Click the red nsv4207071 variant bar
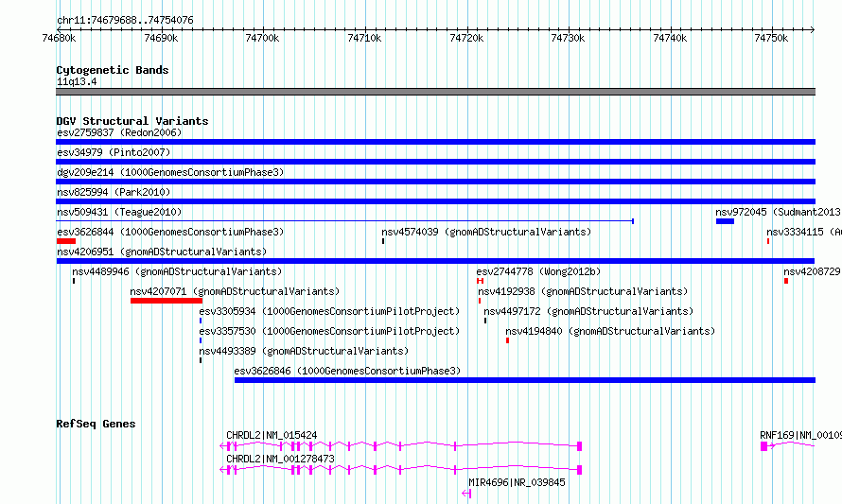The height and width of the screenshot is (504, 842). tap(167, 301)
